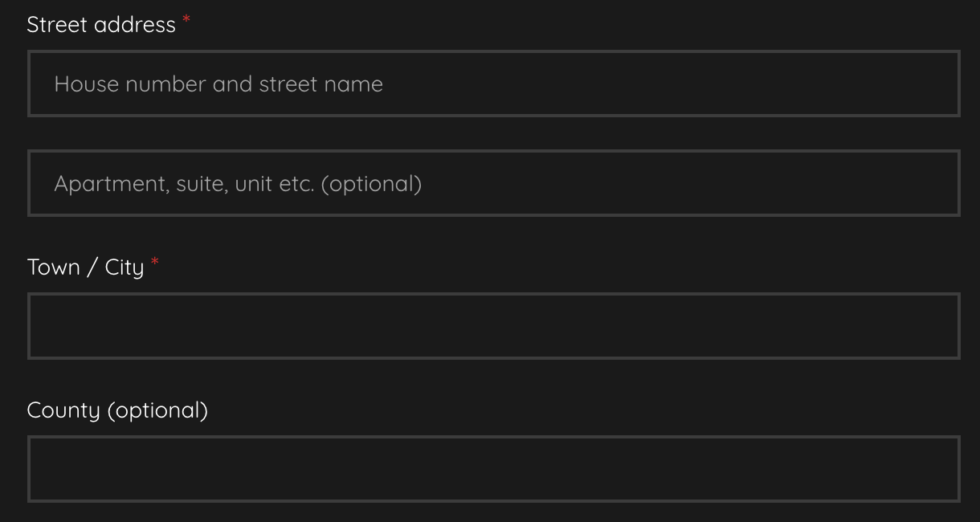
Task: Activate the empty field under County
Action: (493, 469)
